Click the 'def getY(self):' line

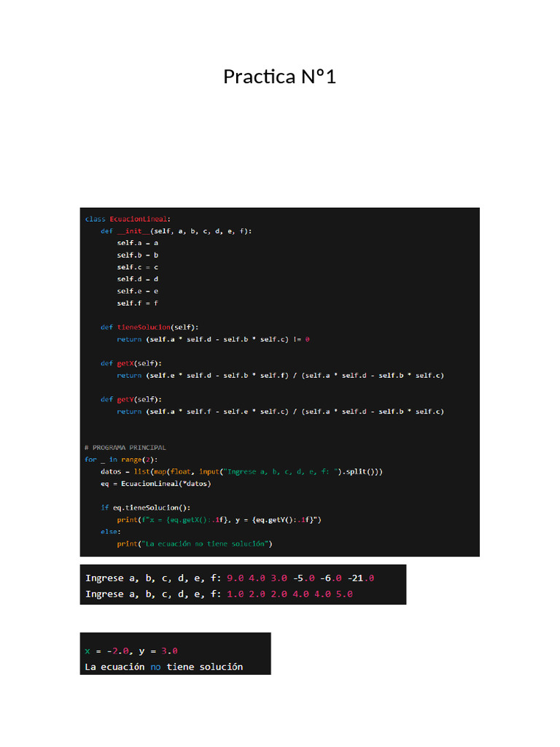(131, 400)
